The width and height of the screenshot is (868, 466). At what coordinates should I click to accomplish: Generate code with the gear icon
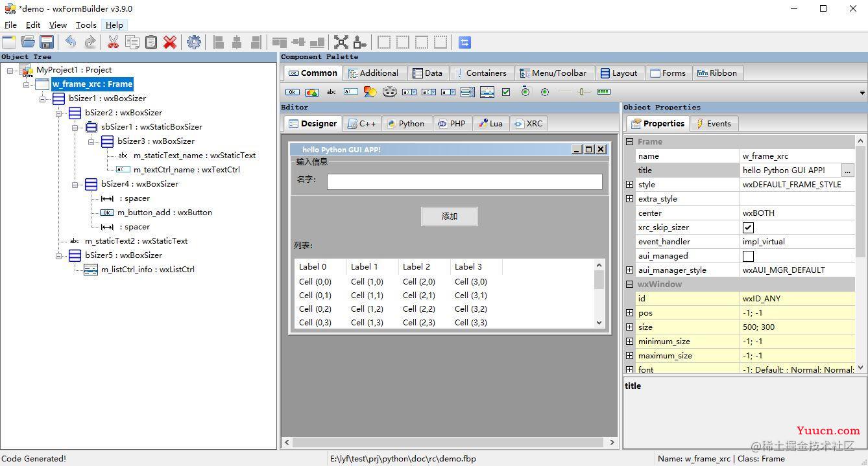click(194, 42)
